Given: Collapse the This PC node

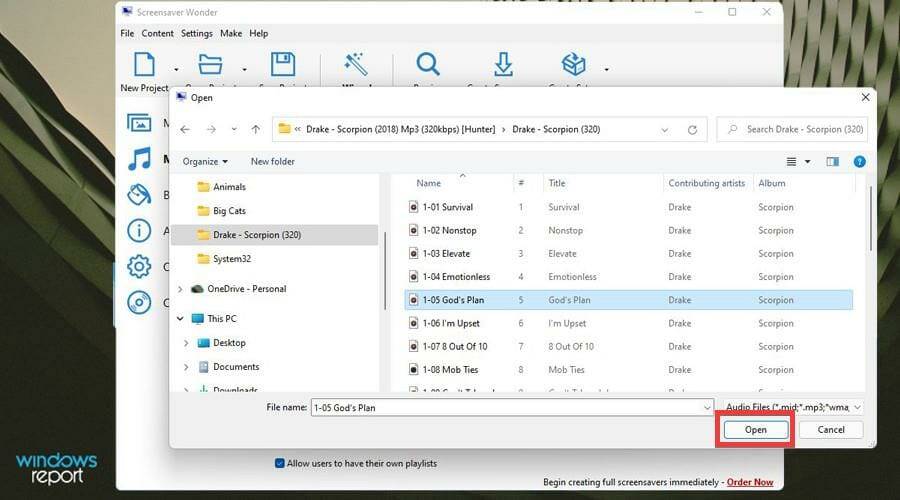Looking at the screenshot, I should click(x=180, y=319).
